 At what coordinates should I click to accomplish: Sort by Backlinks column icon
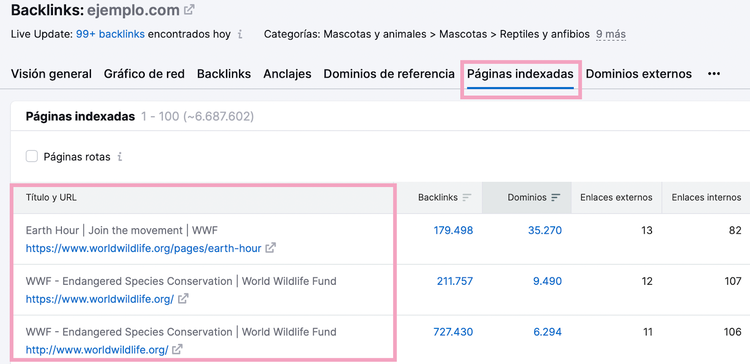pos(467,198)
